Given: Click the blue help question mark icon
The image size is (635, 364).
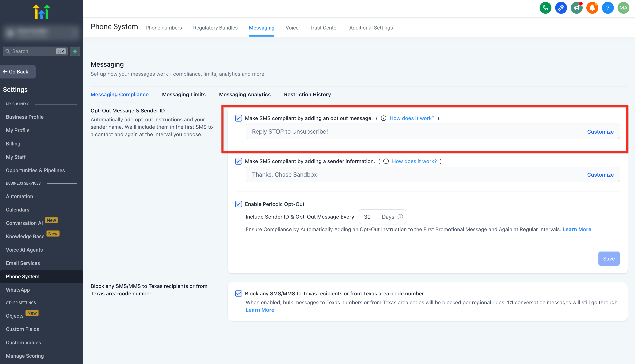Looking at the screenshot, I should pos(608,8).
